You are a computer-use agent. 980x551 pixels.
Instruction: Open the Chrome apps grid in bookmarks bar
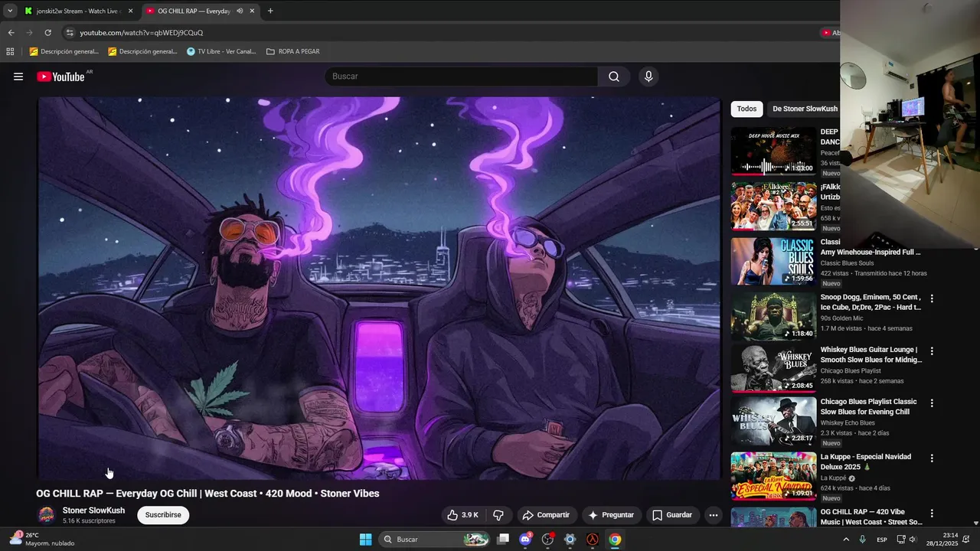pyautogui.click(x=10, y=51)
